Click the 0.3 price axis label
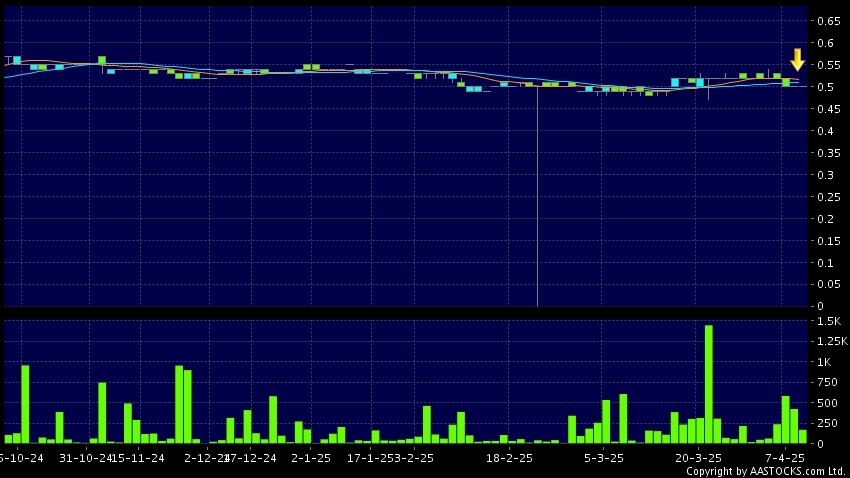 (826, 175)
